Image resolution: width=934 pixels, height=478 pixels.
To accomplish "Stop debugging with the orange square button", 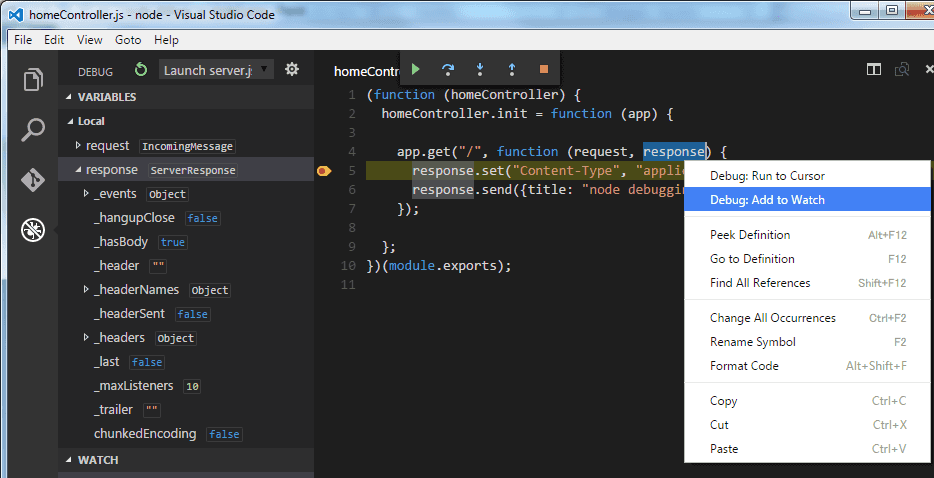I will click(x=544, y=69).
